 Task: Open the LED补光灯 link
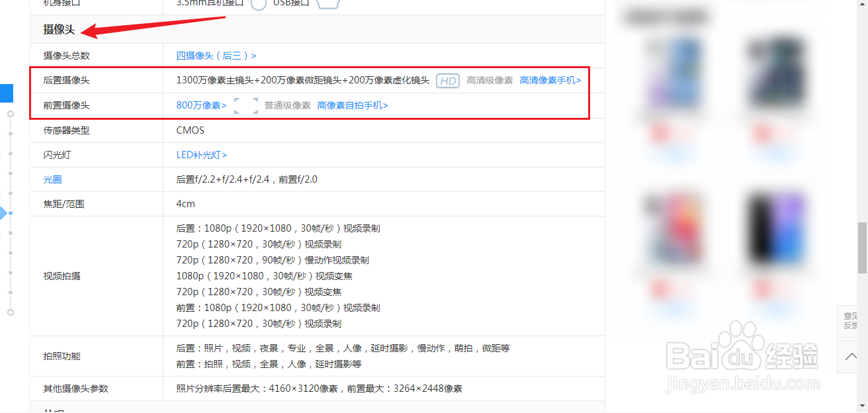point(202,155)
